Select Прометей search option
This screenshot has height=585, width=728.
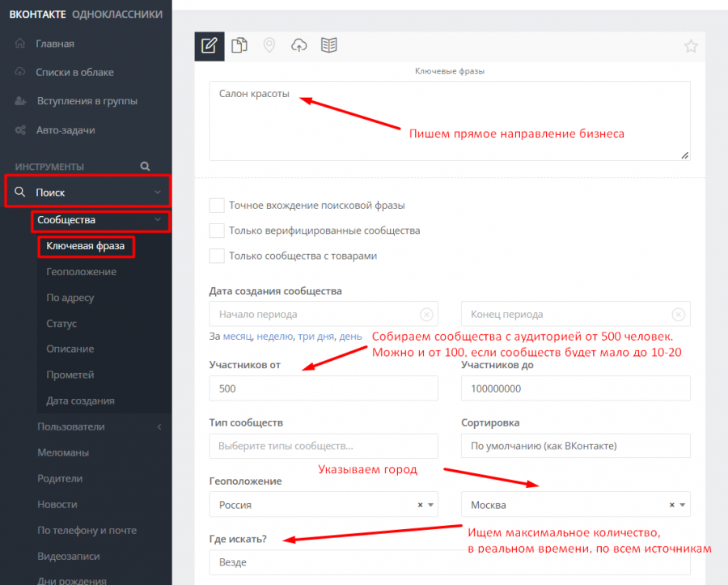[70, 375]
